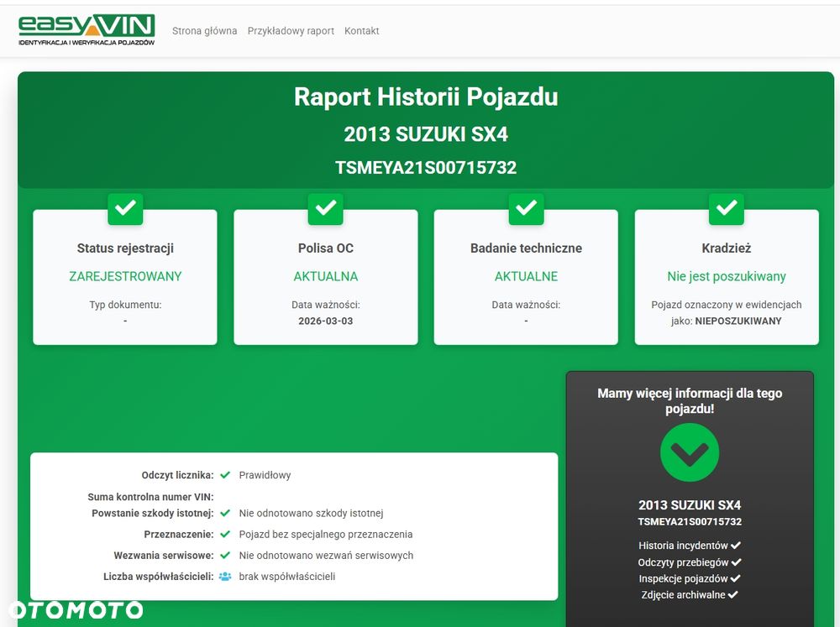Select the Raport Historii Pojazdu heading
The image size is (840, 627).
click(x=426, y=97)
